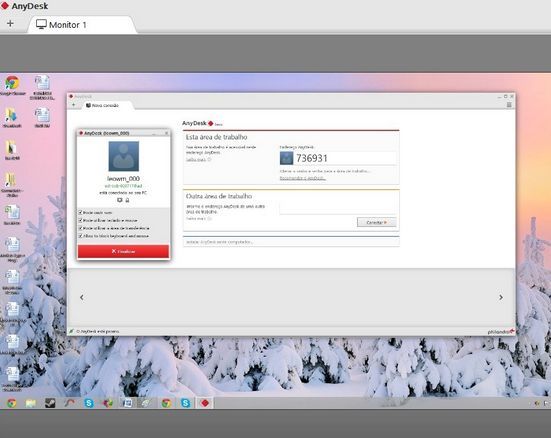The width and height of the screenshot is (551, 438).
Task: Click the lock icon under the leowm_000 session info
Action: [x=127, y=200]
